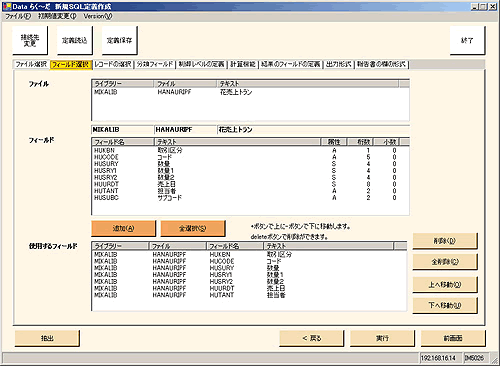The image size is (500, 366).
Task: Switch to the 制御レベルの定義 tab
Action: 201,64
